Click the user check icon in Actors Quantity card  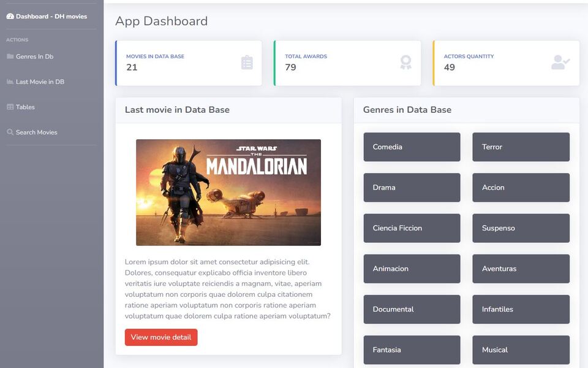tap(560, 63)
